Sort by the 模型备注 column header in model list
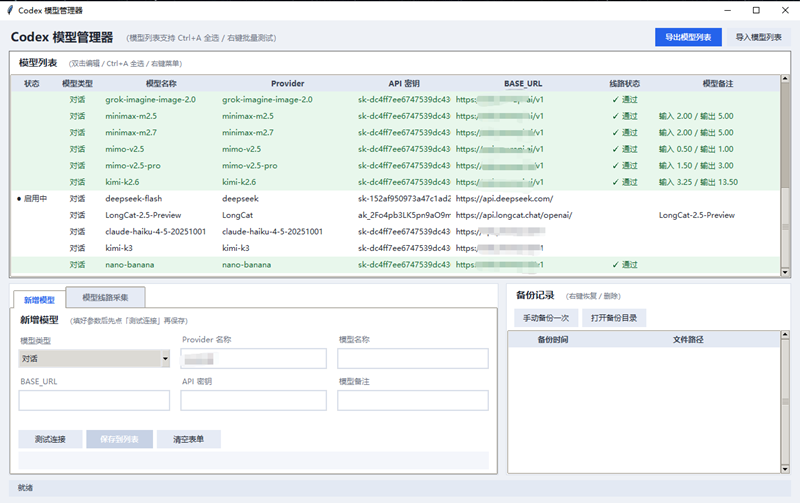 (x=717, y=84)
